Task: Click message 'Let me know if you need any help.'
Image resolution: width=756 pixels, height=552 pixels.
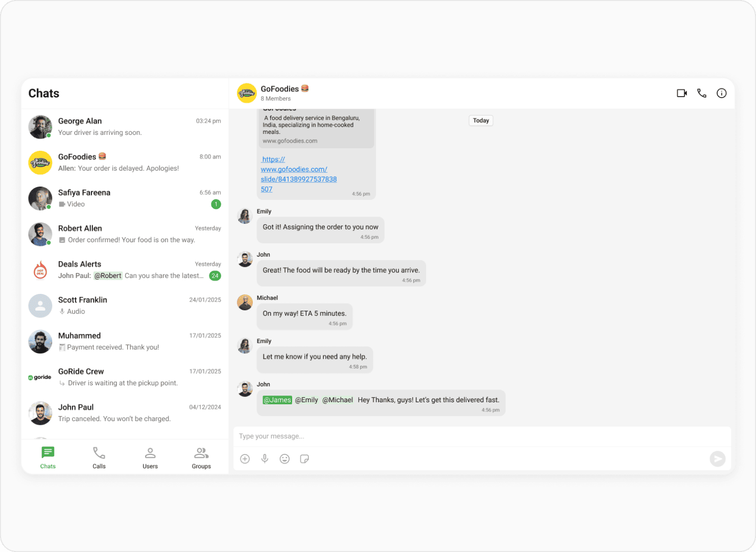Action: tap(315, 360)
